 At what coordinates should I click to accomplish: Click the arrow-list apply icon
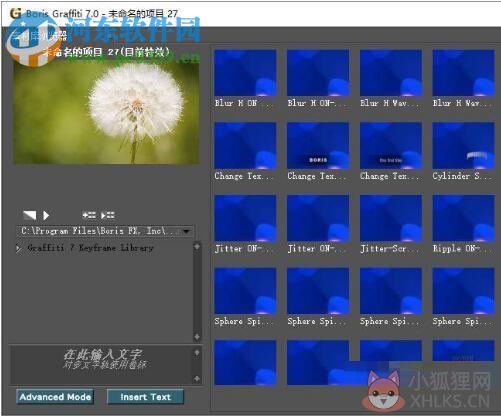coord(108,215)
